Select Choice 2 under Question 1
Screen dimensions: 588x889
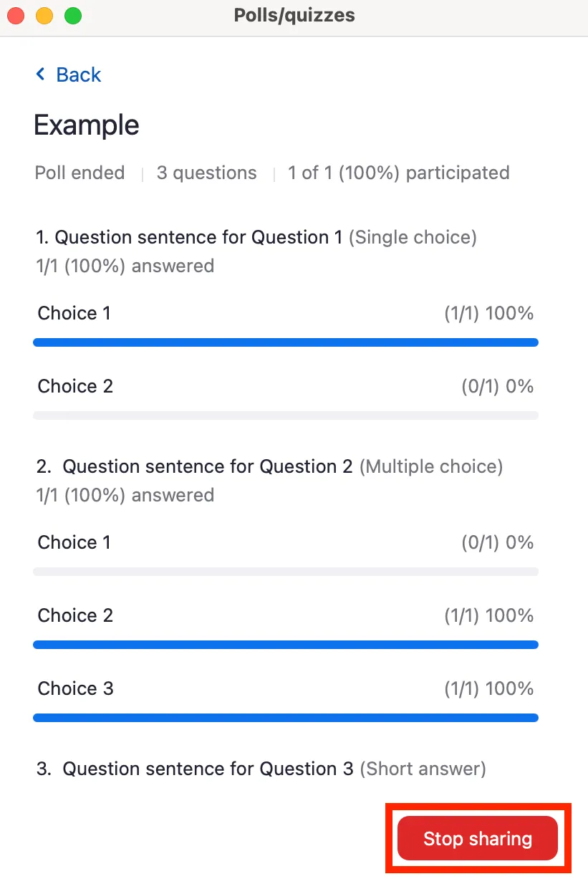74,386
